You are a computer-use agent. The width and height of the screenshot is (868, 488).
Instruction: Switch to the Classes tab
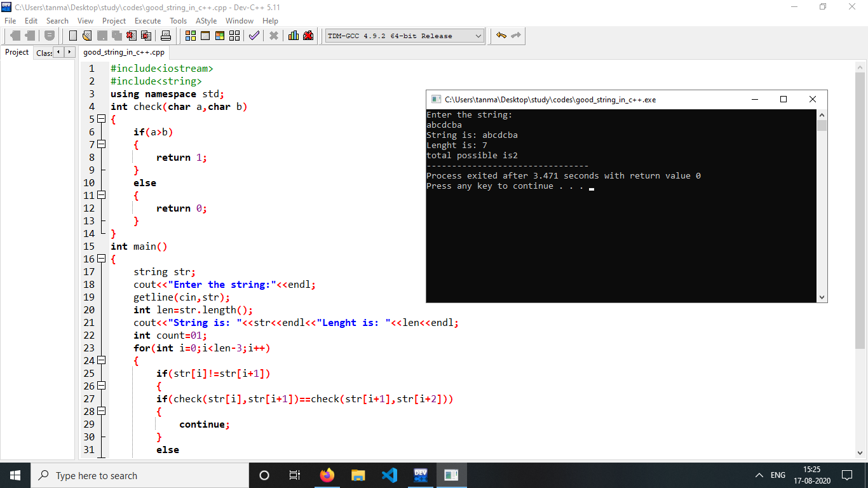tap(44, 52)
